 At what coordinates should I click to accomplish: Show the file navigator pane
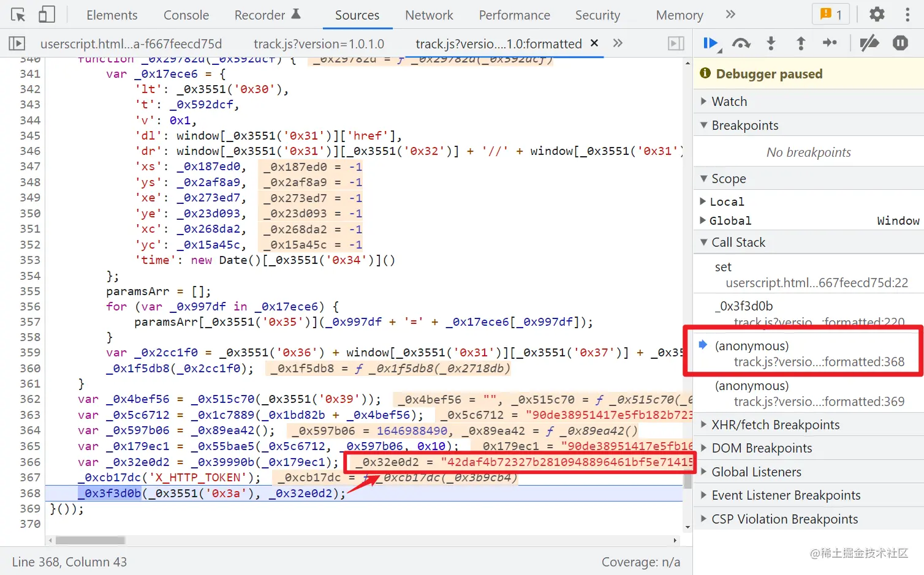pos(17,43)
